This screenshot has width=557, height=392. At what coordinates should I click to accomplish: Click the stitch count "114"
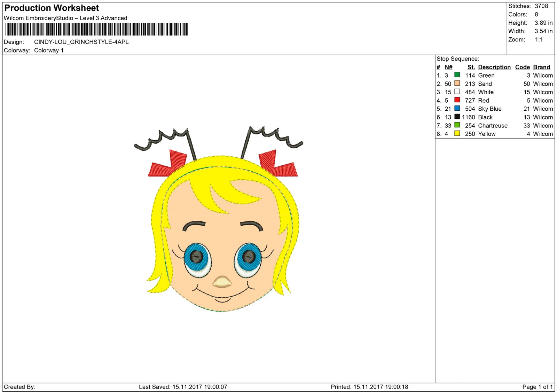pyautogui.click(x=470, y=76)
